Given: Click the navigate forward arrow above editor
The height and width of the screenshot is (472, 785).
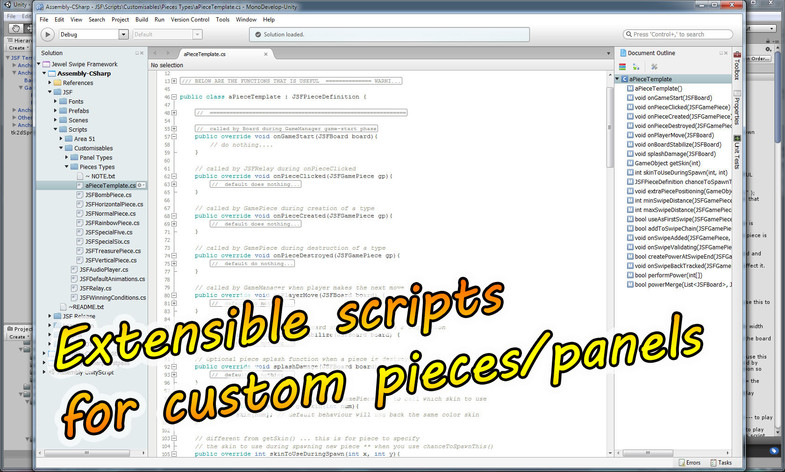Looking at the screenshot, I should point(168,53).
